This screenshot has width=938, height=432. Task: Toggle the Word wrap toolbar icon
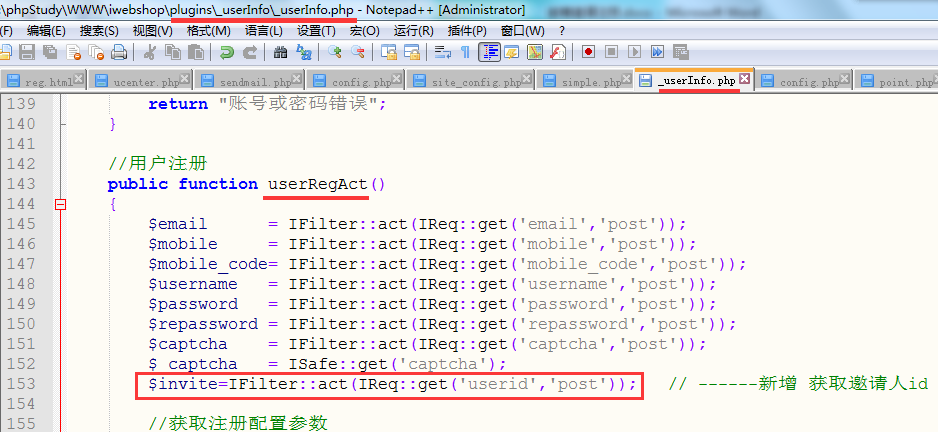(x=443, y=52)
